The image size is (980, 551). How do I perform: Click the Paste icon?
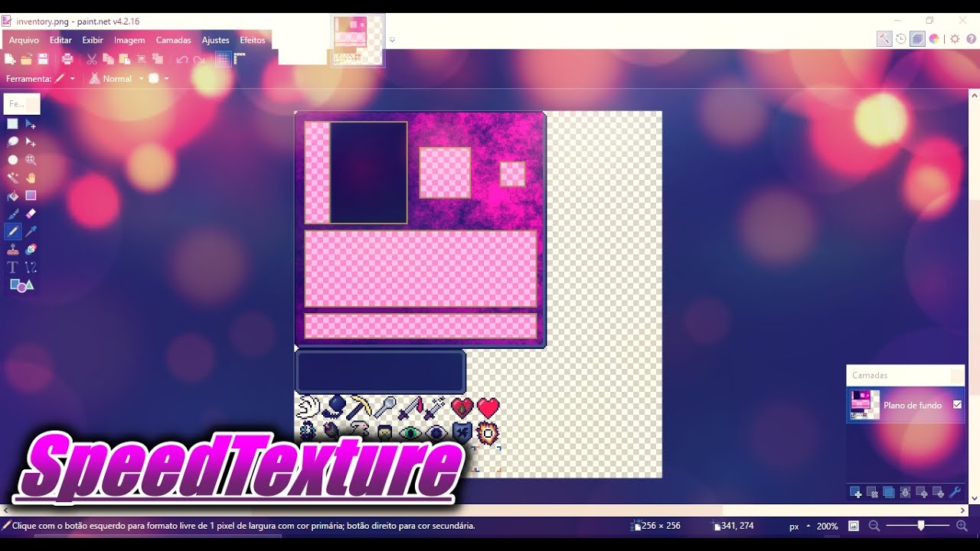pos(124,59)
